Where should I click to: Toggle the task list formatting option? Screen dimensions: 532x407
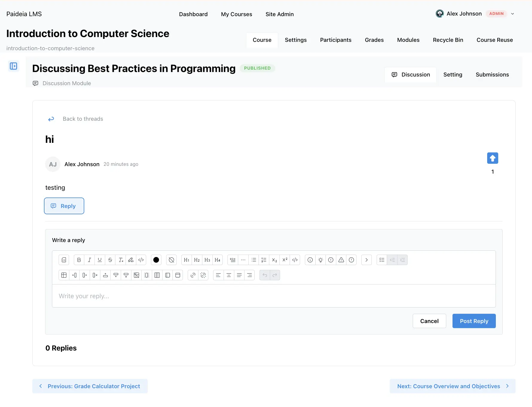click(382, 260)
